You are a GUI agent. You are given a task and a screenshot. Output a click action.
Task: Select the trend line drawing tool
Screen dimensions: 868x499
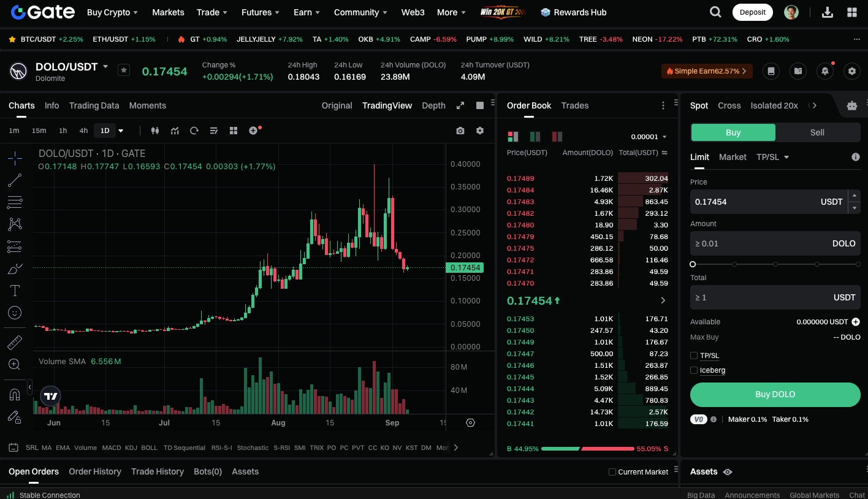coord(15,180)
